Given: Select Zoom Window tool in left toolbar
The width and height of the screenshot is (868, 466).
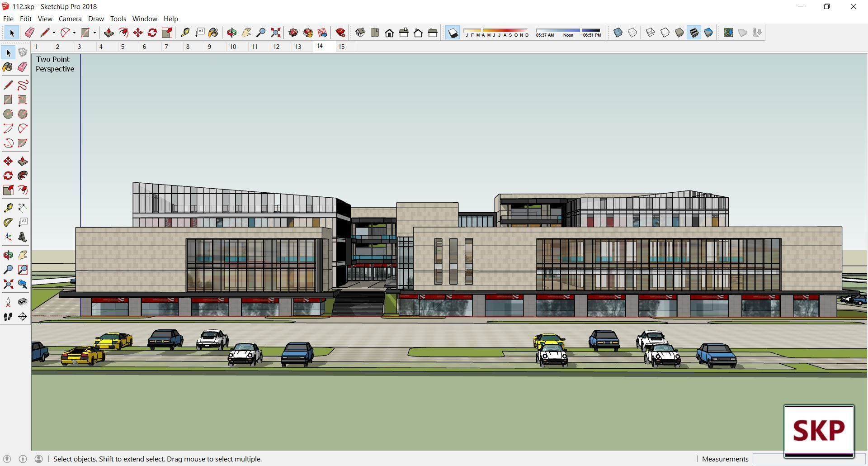Looking at the screenshot, I should click(23, 270).
